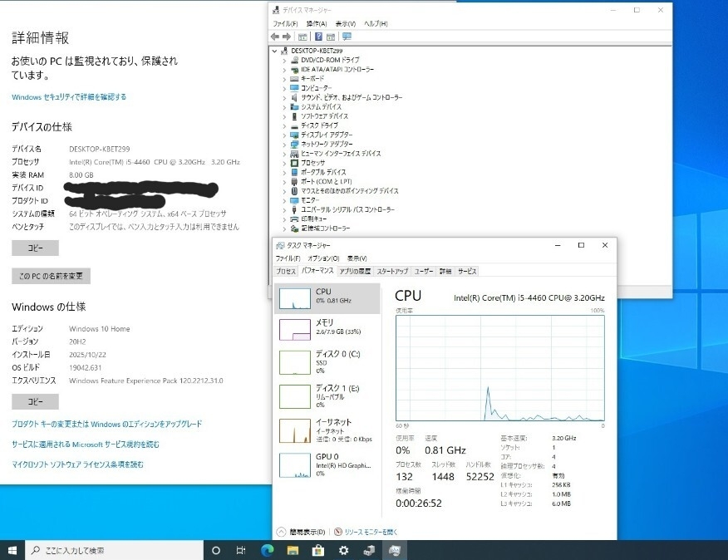The height and width of the screenshot is (560, 728).
Task: Click the Cortana circle icon on taskbar
Action: [216, 550]
